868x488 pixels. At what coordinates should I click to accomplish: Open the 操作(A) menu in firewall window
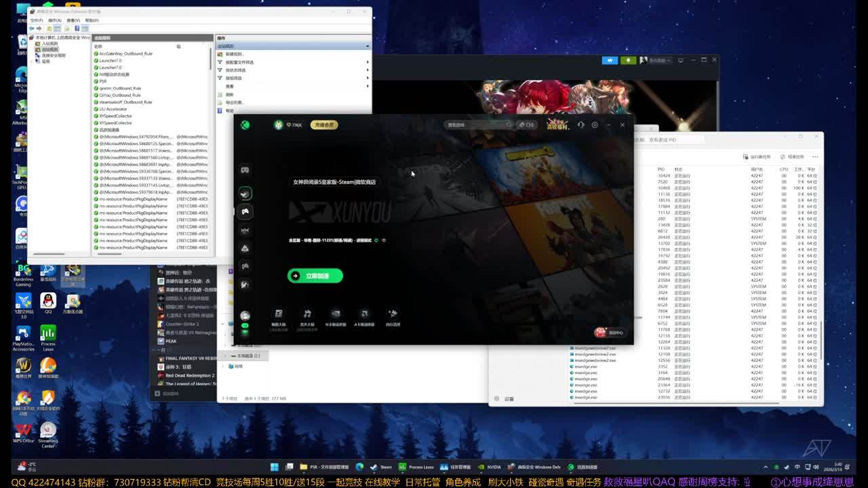[x=54, y=20]
